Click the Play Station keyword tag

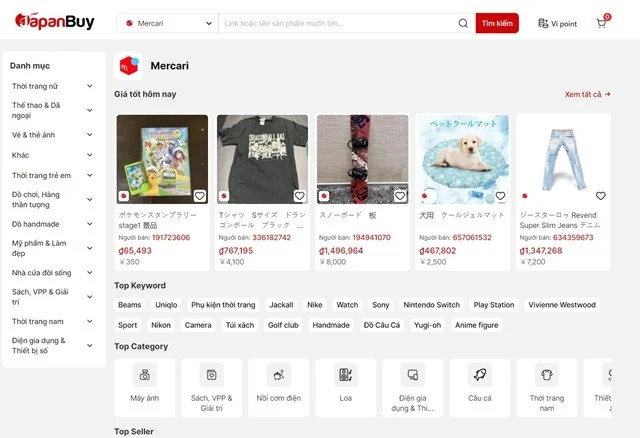coord(494,305)
